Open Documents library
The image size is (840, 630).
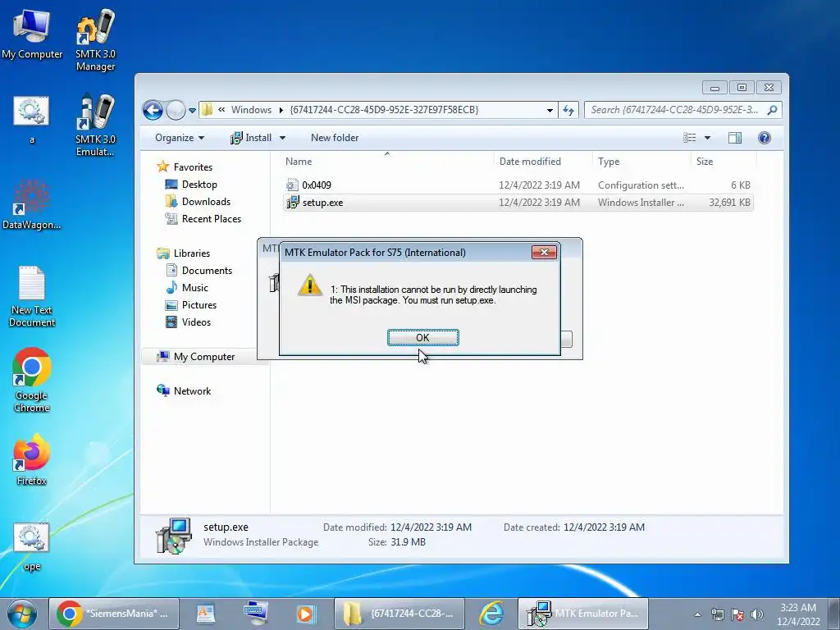coord(199,271)
